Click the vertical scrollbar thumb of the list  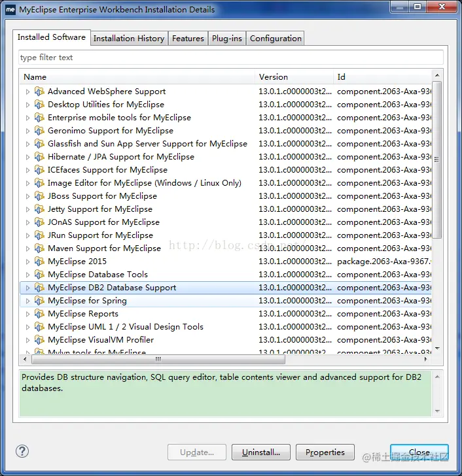436,160
